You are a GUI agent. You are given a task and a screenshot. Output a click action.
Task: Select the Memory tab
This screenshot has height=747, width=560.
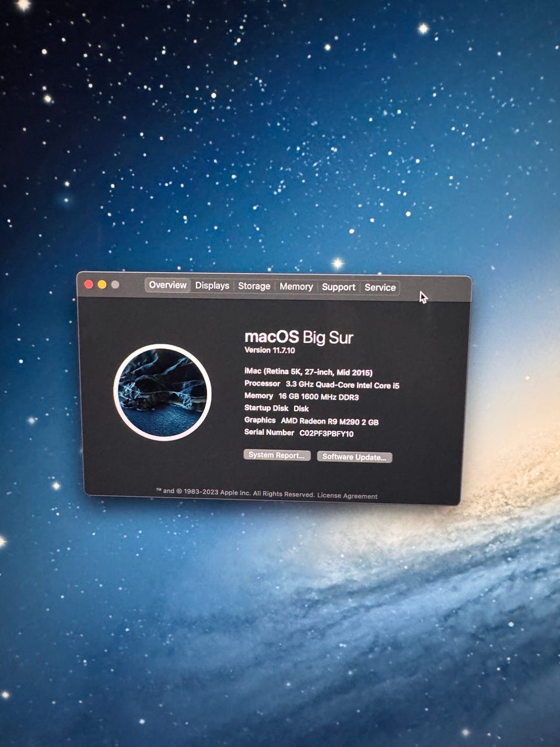[296, 287]
